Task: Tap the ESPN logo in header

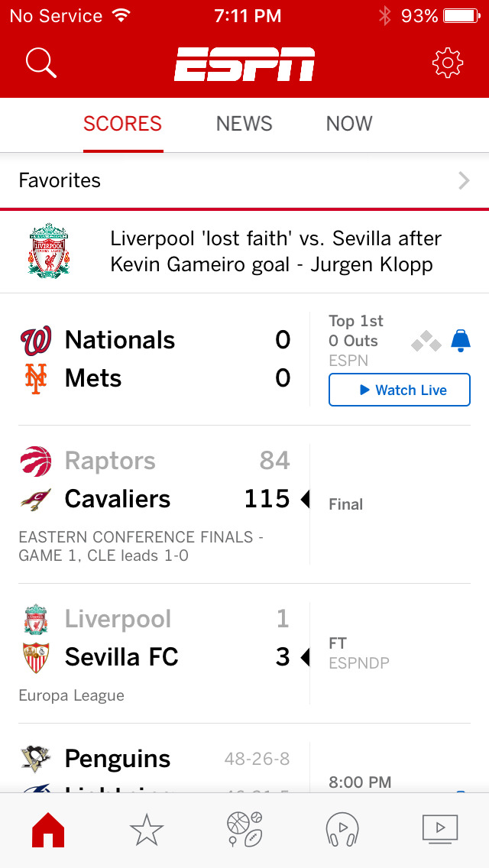Action: [x=244, y=64]
